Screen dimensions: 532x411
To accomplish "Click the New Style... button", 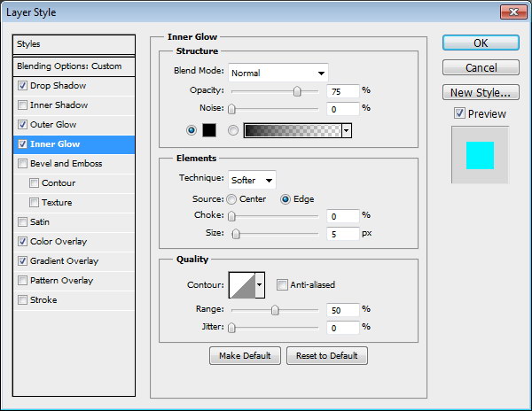I will click(480, 92).
